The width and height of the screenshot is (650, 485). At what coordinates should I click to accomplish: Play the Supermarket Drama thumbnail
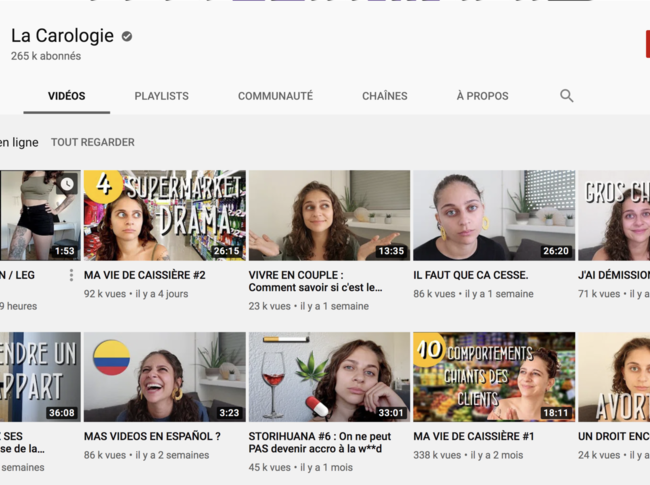click(165, 215)
